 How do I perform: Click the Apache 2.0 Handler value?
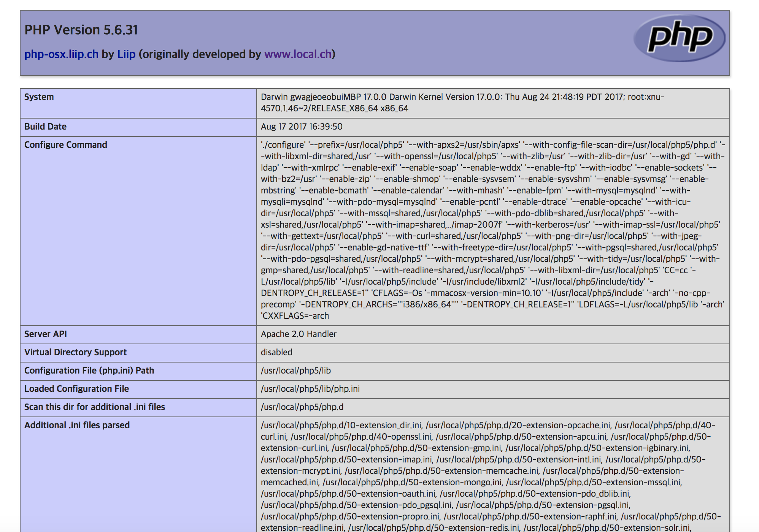coord(299,334)
